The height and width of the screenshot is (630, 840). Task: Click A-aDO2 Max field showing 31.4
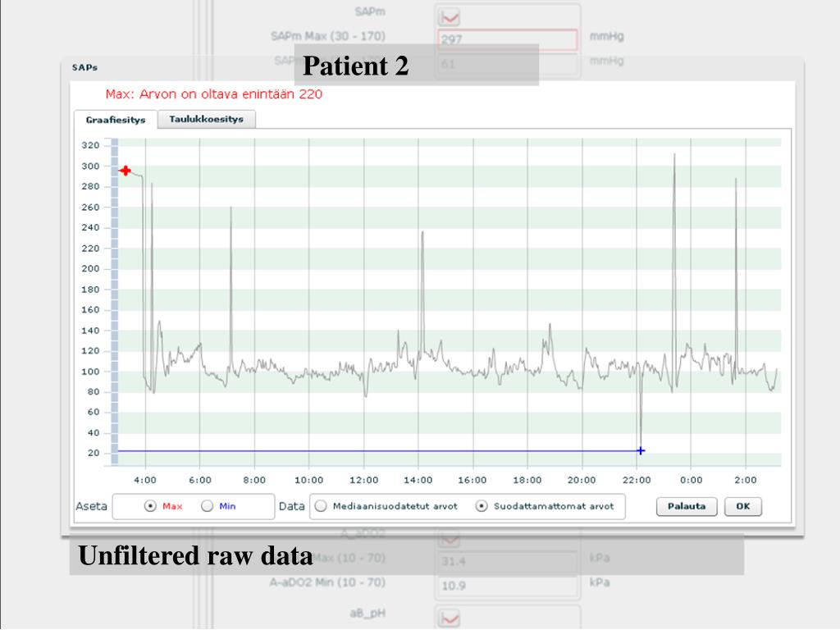508,561
